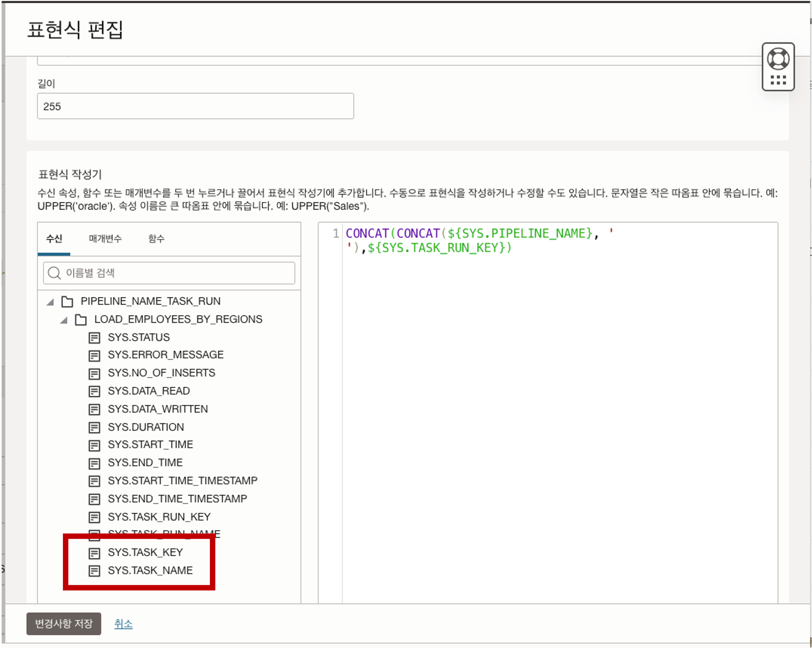The width and height of the screenshot is (812, 648).
Task: Click the dotted grid handle below lifebuoy
Action: coord(777,80)
